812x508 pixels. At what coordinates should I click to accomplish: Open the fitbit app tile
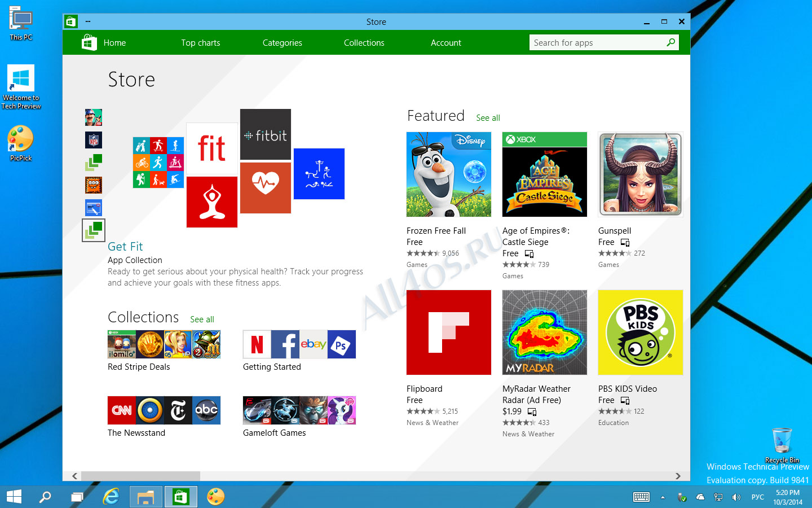266,134
